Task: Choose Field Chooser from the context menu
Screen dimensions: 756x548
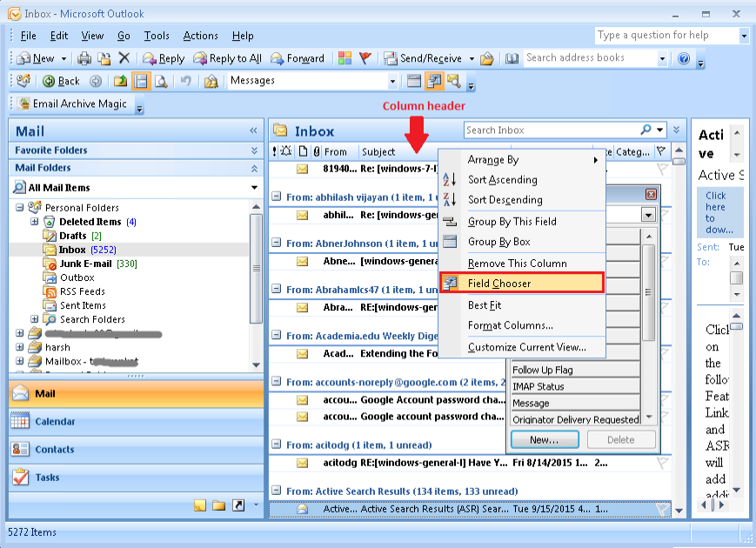Action: [x=522, y=284]
